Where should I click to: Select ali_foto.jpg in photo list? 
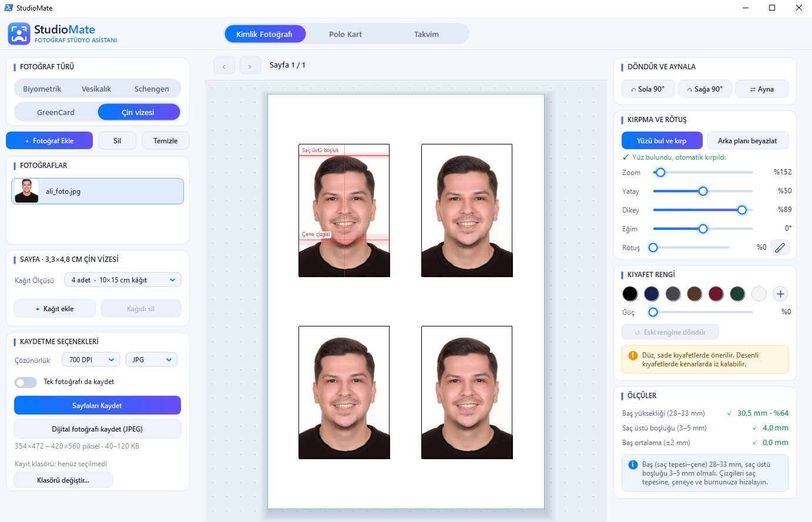(x=98, y=191)
